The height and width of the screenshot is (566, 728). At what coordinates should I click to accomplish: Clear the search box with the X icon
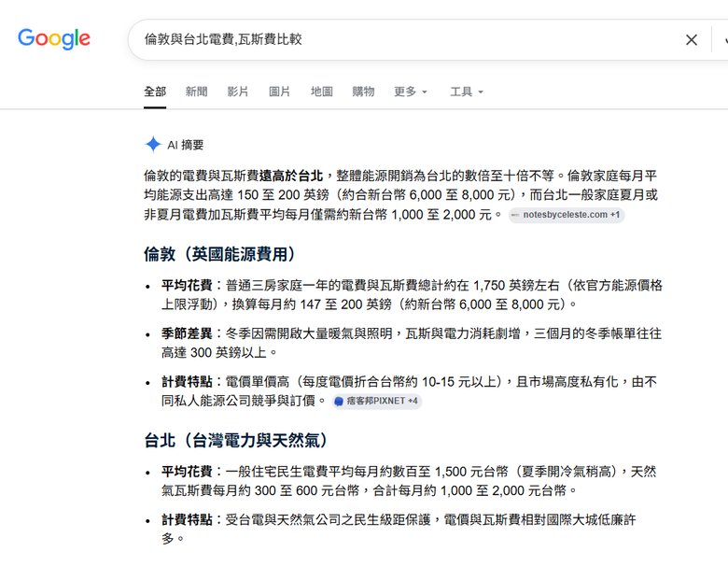coord(692,40)
